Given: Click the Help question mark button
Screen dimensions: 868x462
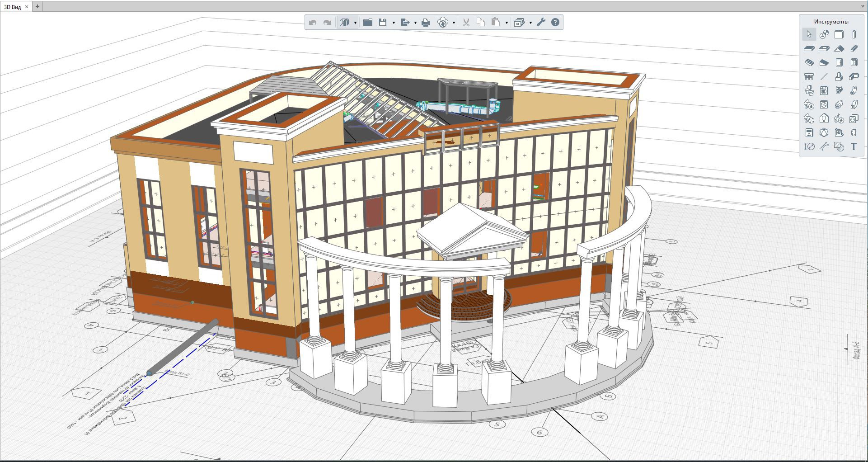Looking at the screenshot, I should pyautogui.click(x=555, y=22).
